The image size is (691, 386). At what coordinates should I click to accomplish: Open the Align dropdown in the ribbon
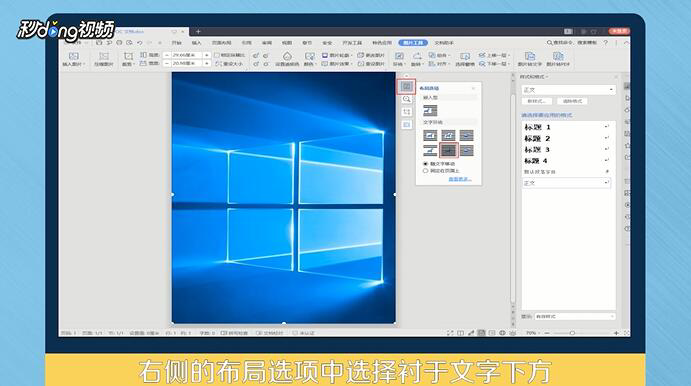(x=439, y=64)
